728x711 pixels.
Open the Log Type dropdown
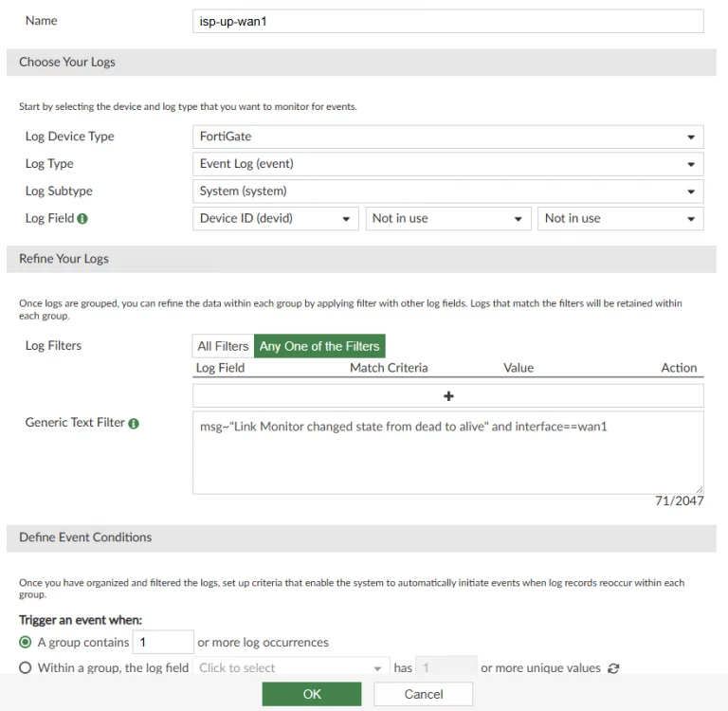coord(448,164)
